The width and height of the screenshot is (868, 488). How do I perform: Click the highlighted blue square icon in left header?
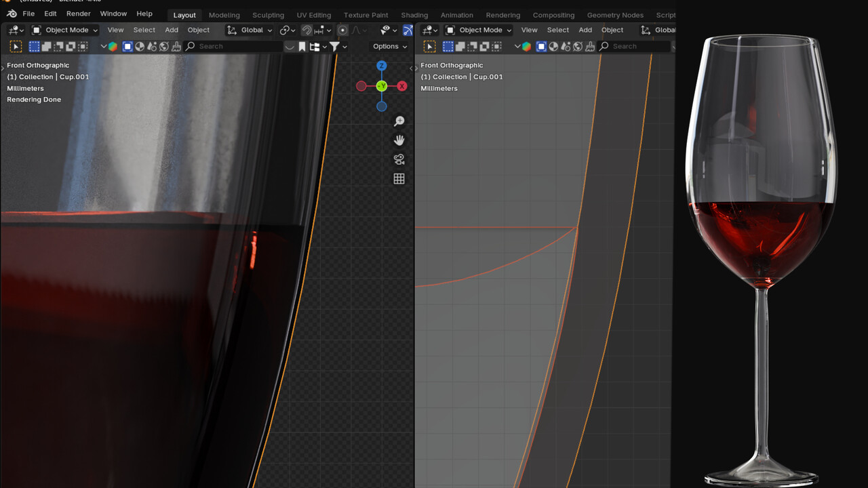point(127,46)
